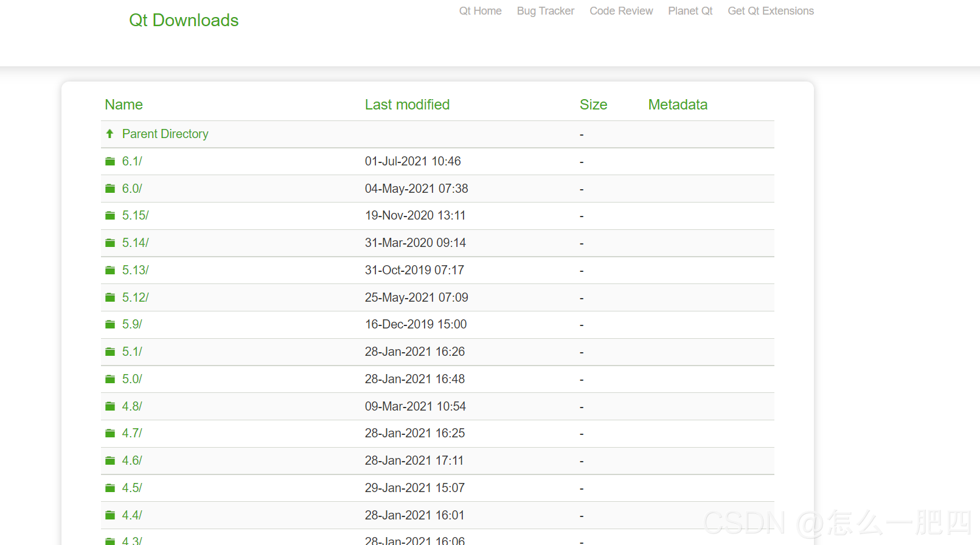Open the Qt Home navigation link
The height and width of the screenshot is (545, 980).
click(480, 11)
